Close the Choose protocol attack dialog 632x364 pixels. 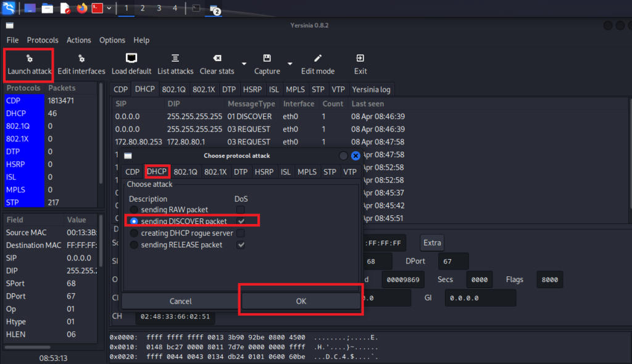(x=355, y=155)
